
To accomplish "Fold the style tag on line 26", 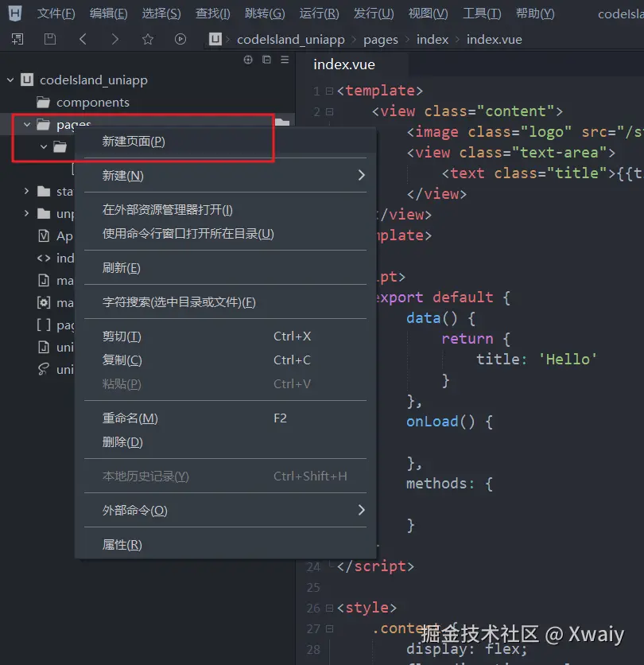I will tap(329, 609).
